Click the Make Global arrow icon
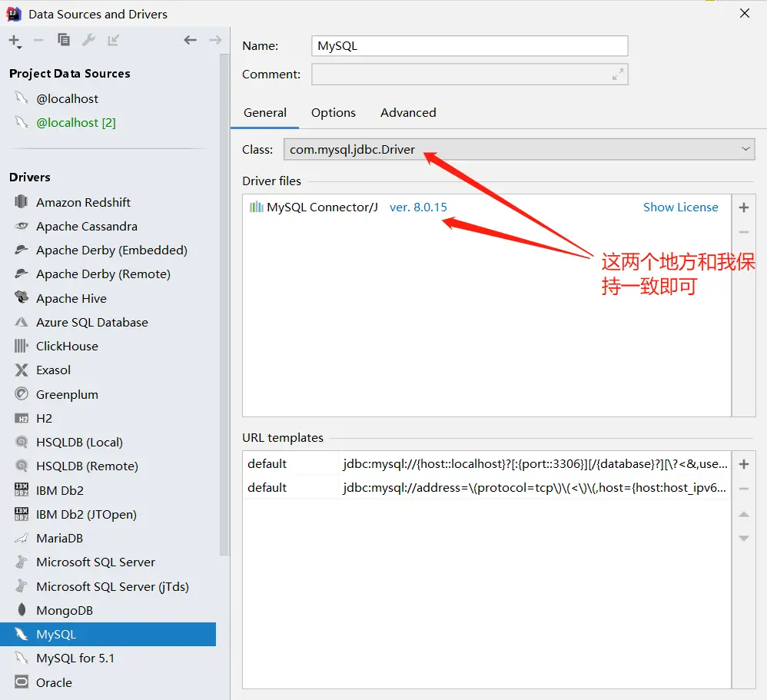This screenshot has width=767, height=700. (x=114, y=40)
